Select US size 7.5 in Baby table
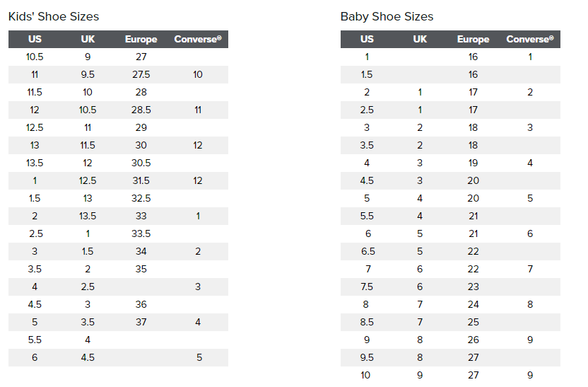The height and width of the screenshot is (387, 588). pos(367,287)
